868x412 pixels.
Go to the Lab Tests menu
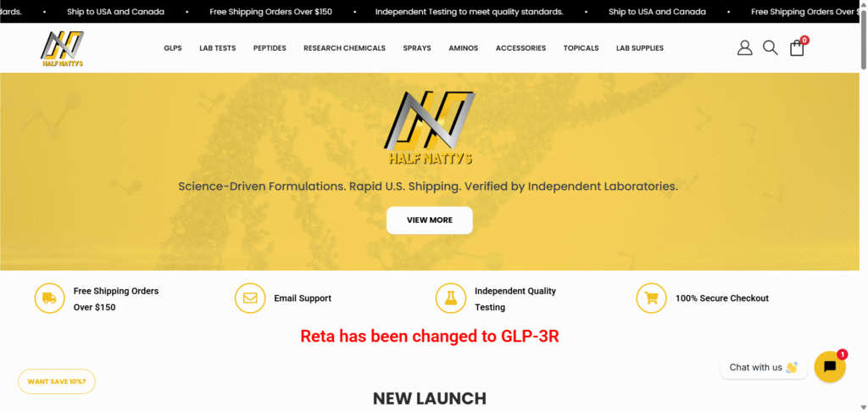point(217,48)
